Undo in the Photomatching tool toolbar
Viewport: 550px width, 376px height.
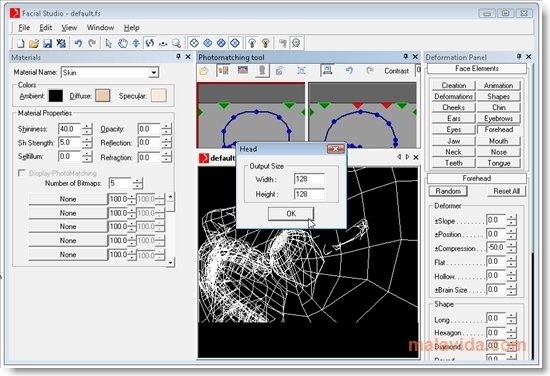349,71
